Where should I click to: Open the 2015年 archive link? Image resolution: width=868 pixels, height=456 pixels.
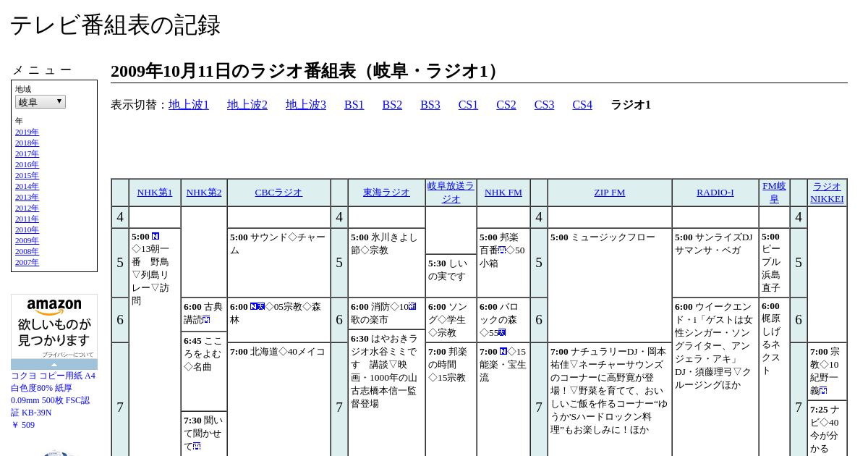[27, 175]
